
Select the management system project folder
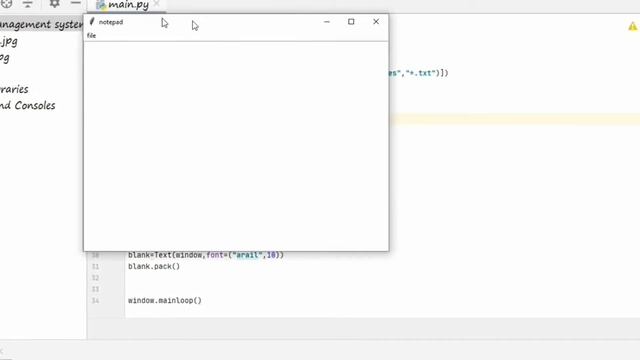(41, 24)
